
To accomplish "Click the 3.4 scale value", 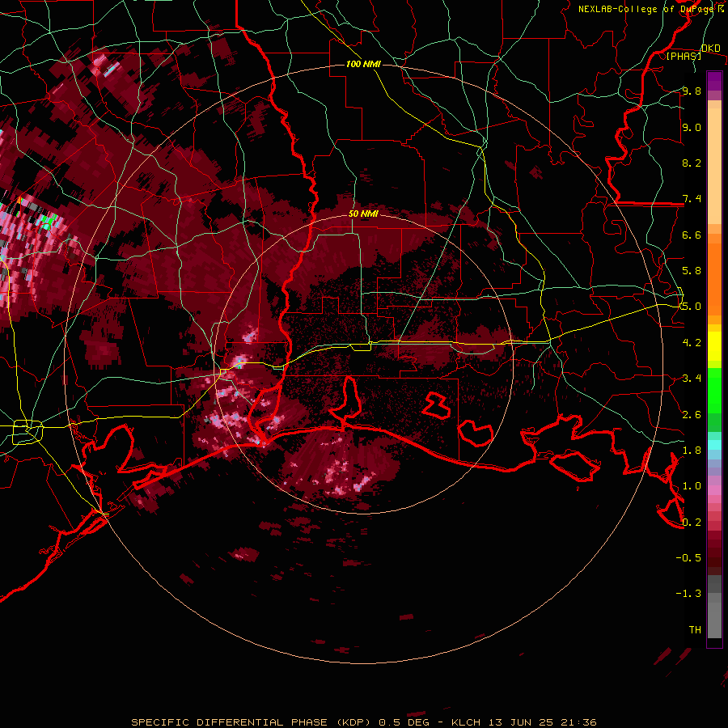I will 692,379.
